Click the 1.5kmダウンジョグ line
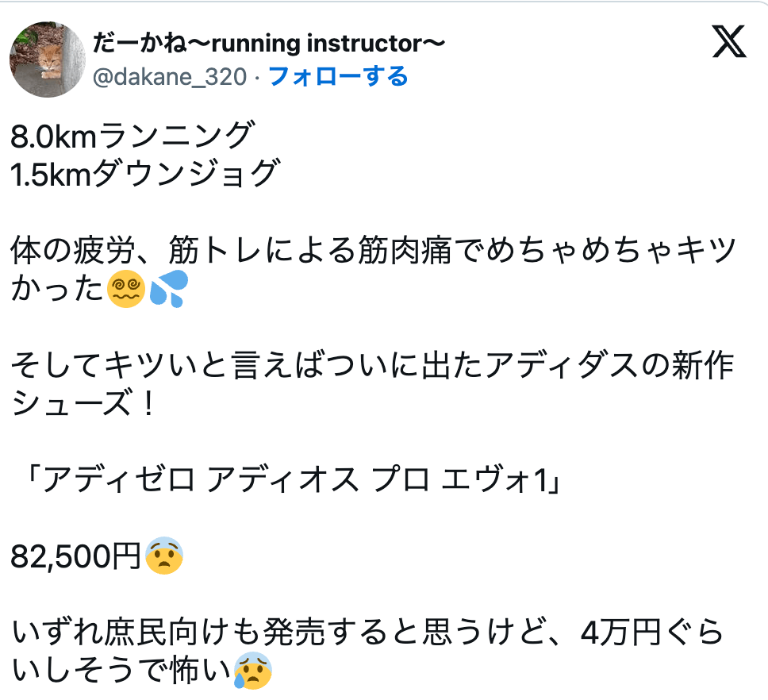The width and height of the screenshot is (768, 700). click(146, 175)
